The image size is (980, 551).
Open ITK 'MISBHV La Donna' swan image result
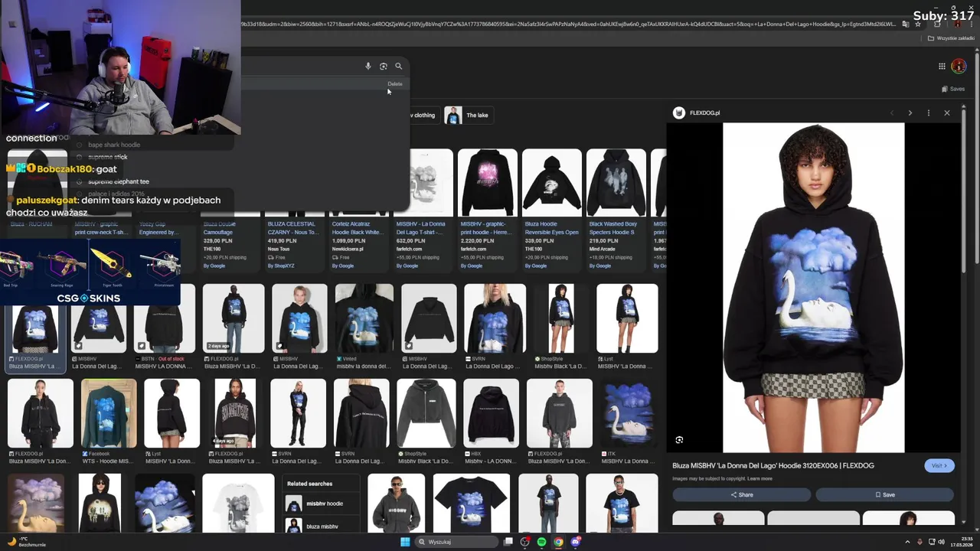[628, 422]
